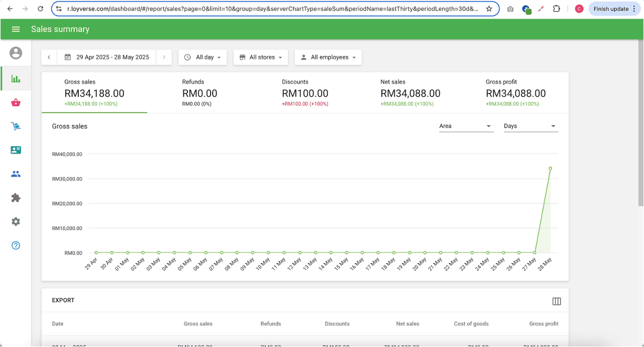Expand the All employees filter dropdown
This screenshot has width=644, height=347.
click(328, 57)
